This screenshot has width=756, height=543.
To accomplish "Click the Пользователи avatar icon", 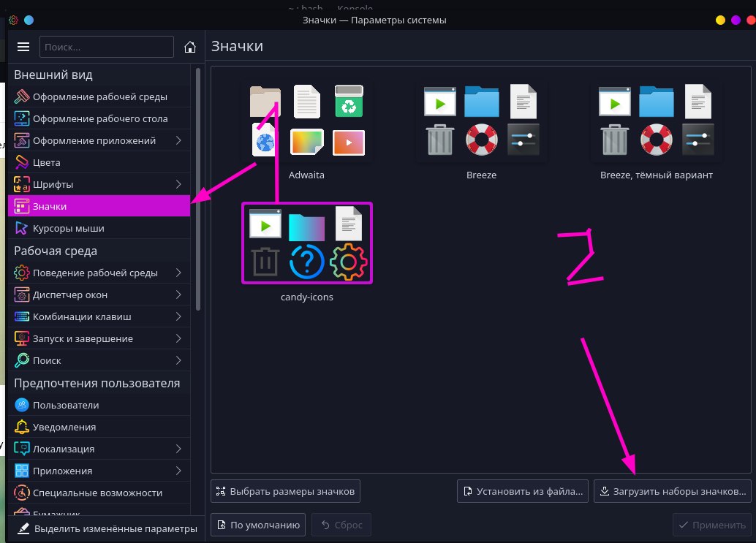I will pos(22,405).
